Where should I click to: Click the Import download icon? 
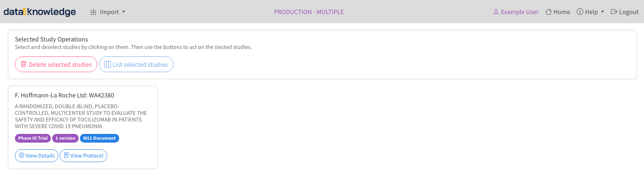click(x=93, y=12)
